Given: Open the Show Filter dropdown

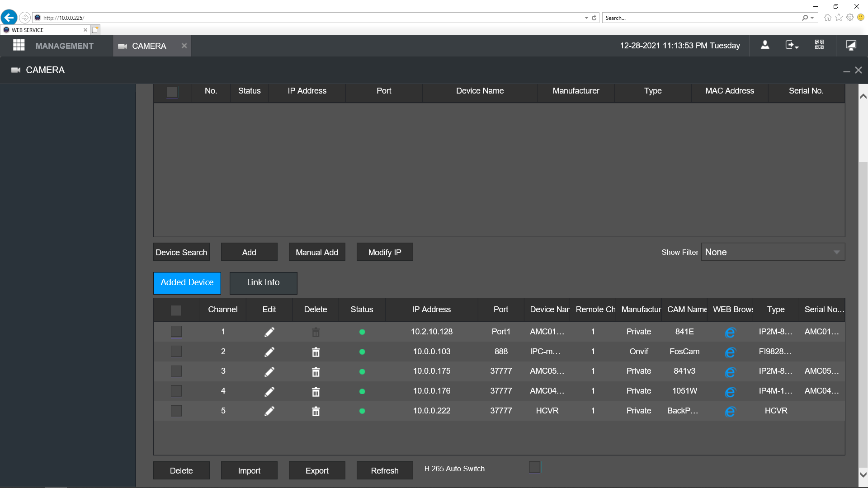Looking at the screenshot, I should (773, 252).
